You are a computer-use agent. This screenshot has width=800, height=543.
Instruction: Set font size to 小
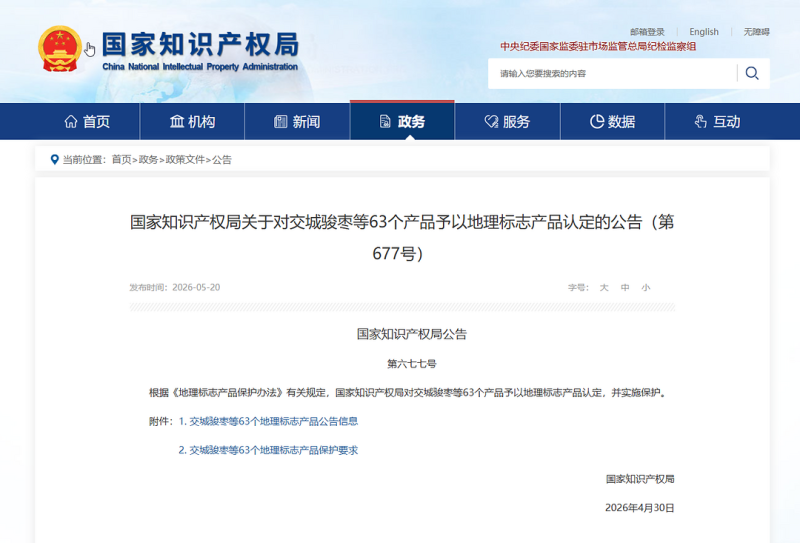[646, 288]
